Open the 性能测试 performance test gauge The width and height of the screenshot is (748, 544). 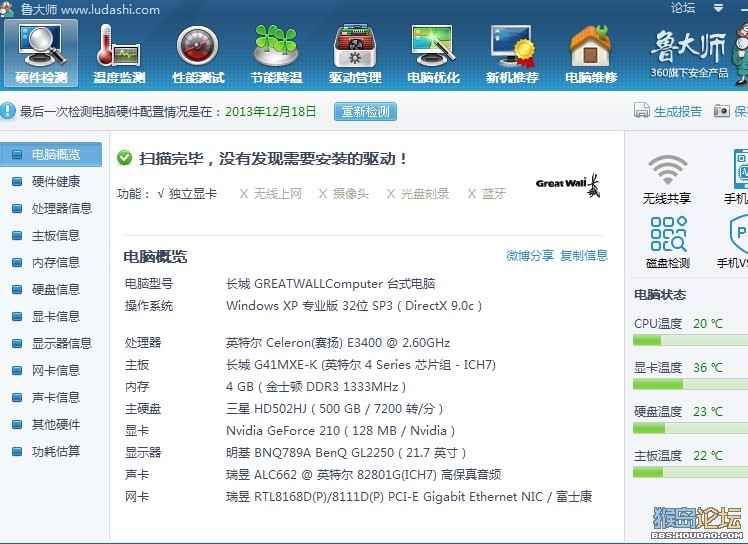(x=198, y=53)
